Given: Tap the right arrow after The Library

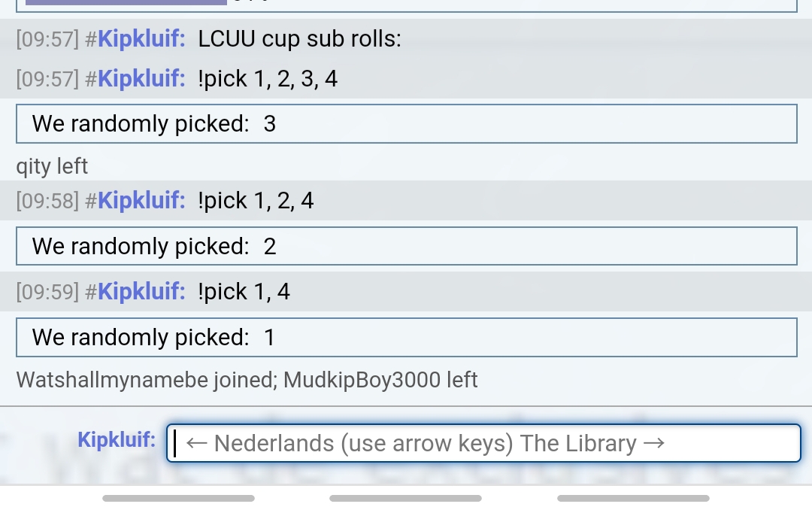Looking at the screenshot, I should (x=654, y=444).
